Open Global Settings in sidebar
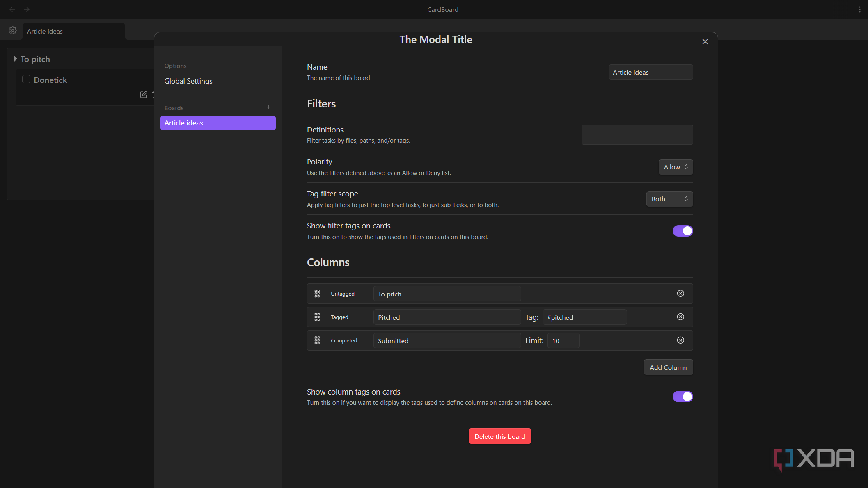 tap(188, 81)
